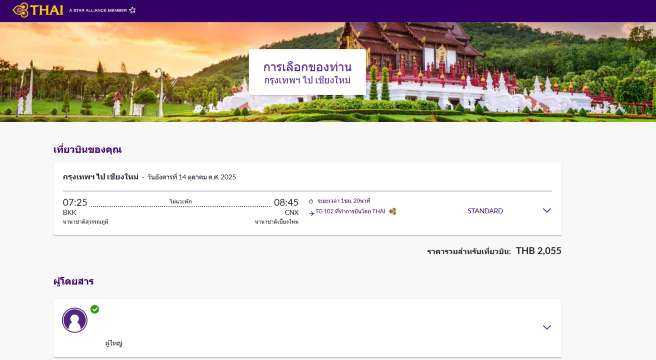This screenshot has width=656, height=360.
Task: Select the 'เที่ยวบินของคุณ' section heading
Action: tap(87, 150)
